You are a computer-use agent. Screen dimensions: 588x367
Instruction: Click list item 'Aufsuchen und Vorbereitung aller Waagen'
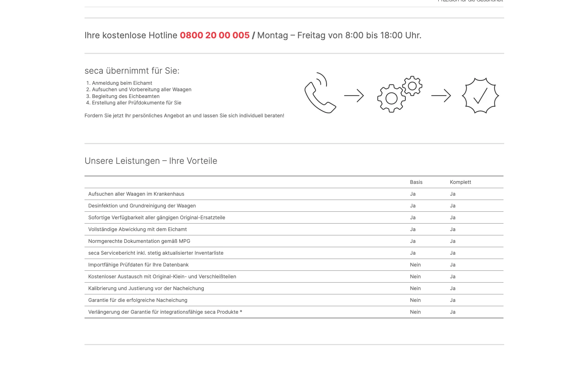click(x=142, y=89)
